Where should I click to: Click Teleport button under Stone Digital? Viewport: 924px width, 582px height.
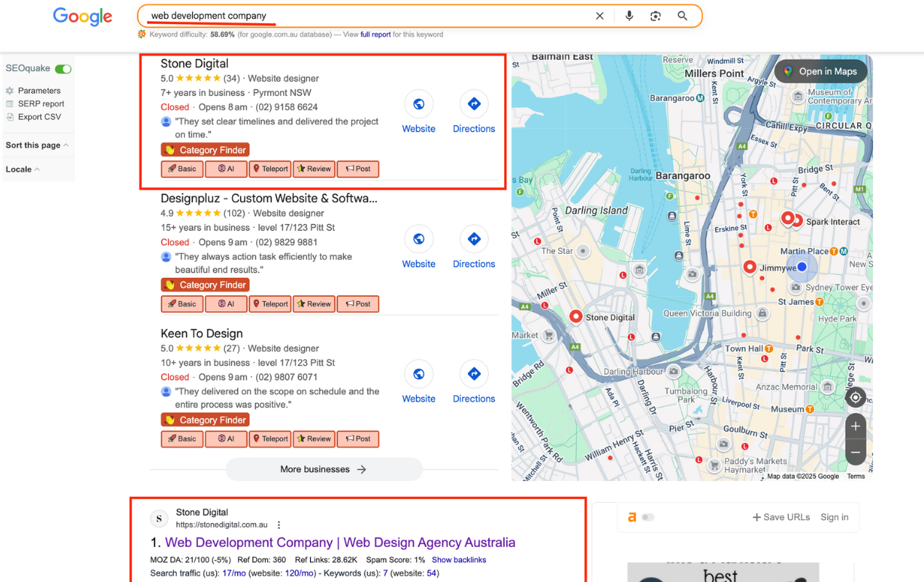tap(270, 169)
